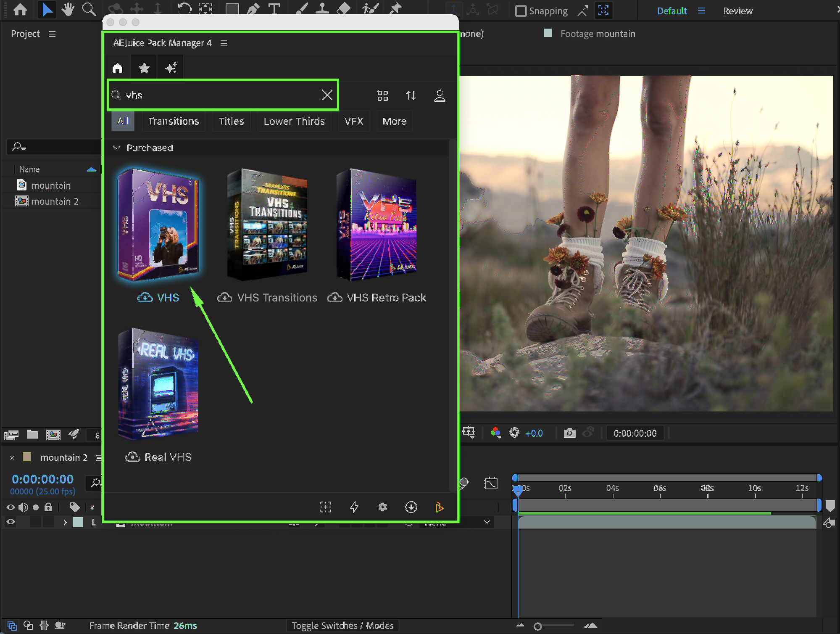The height and width of the screenshot is (634, 840).
Task: Click the Project panel search field
Action: [54, 147]
